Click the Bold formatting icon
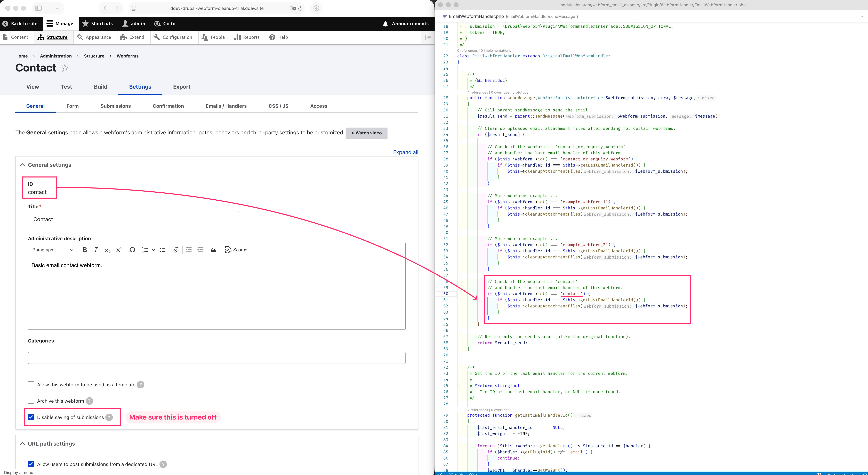Screen dimensions: 868x475 click(85, 250)
